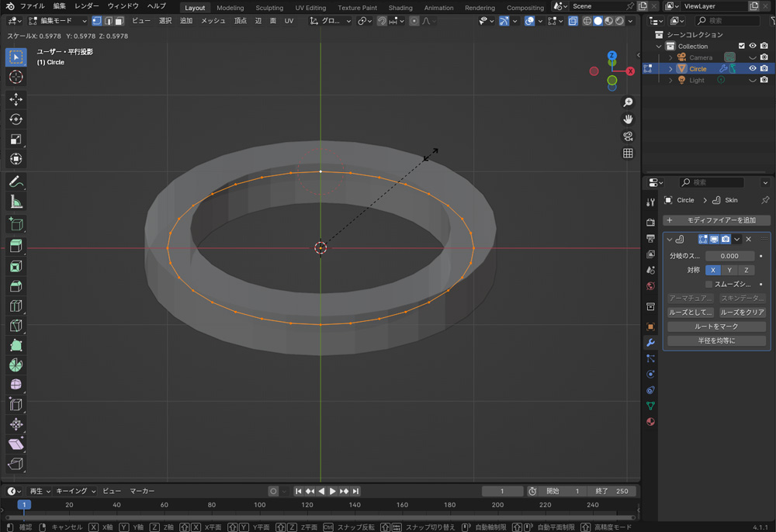Click the 分岐のスムーズ value field
This screenshot has height=532, width=776.
pyautogui.click(x=729, y=256)
